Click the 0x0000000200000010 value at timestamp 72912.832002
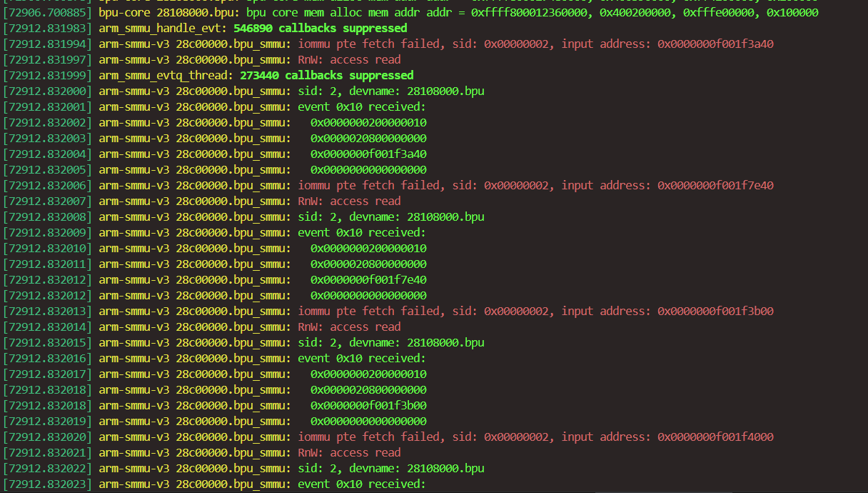The image size is (868, 493). click(368, 123)
